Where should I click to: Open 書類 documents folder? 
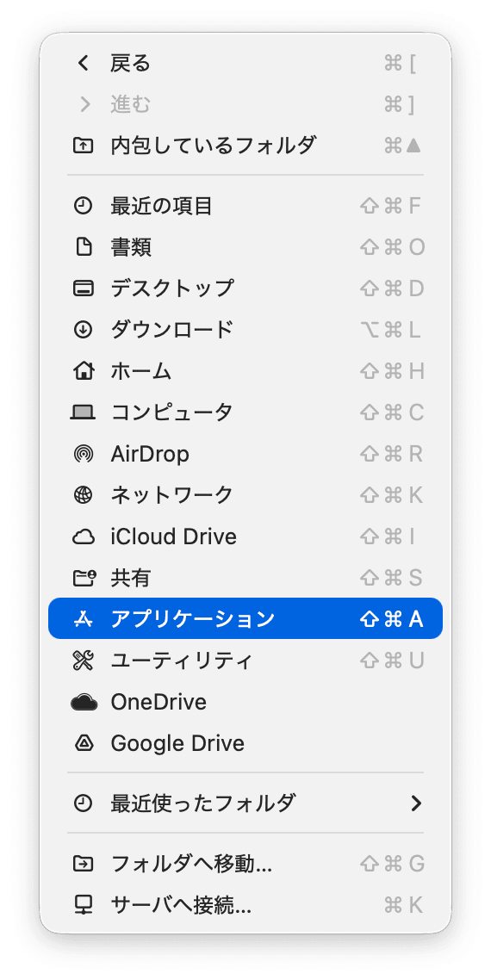coord(245,247)
